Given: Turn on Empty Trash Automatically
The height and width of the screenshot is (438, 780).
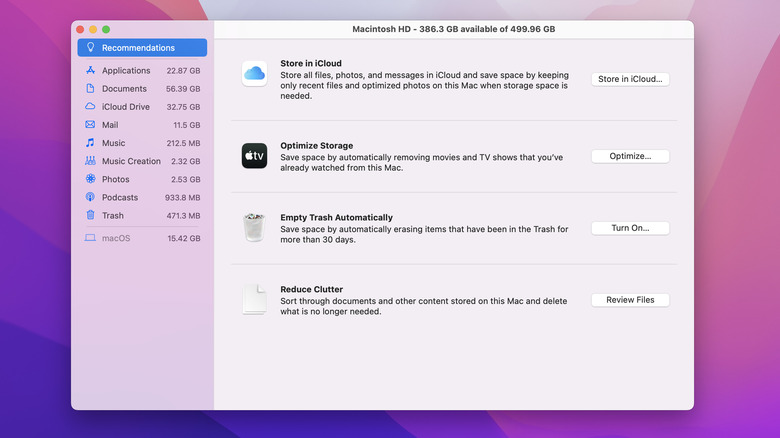Looking at the screenshot, I should (x=630, y=228).
